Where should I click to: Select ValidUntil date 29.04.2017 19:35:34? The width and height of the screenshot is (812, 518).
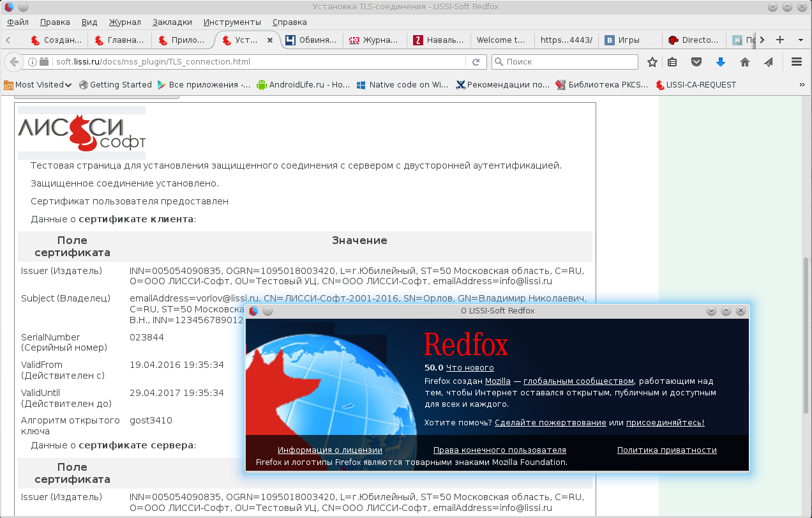(177, 393)
